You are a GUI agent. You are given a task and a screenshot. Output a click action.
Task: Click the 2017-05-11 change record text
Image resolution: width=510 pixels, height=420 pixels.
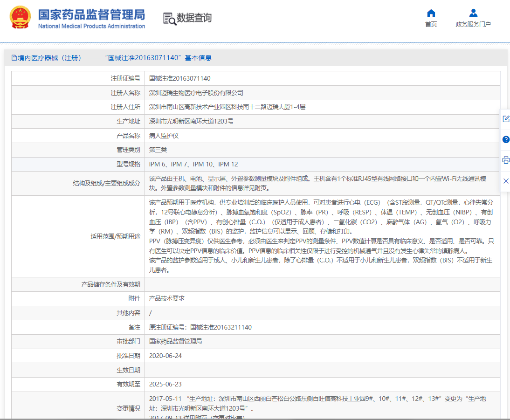click(x=317, y=403)
